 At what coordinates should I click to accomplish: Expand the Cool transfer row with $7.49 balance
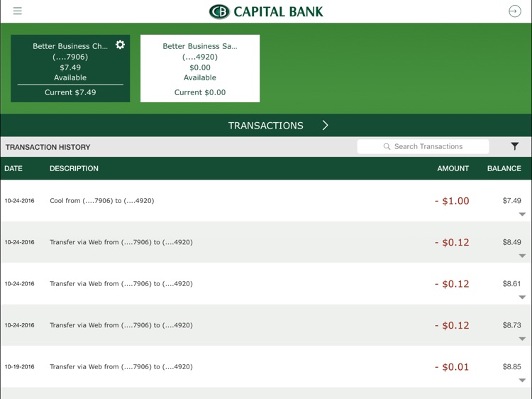[522, 214]
